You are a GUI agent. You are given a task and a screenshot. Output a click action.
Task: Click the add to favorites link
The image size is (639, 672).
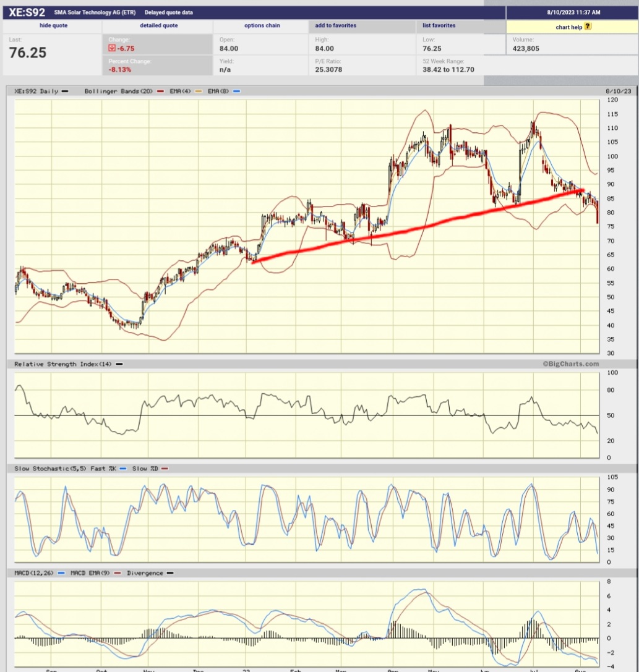click(334, 25)
